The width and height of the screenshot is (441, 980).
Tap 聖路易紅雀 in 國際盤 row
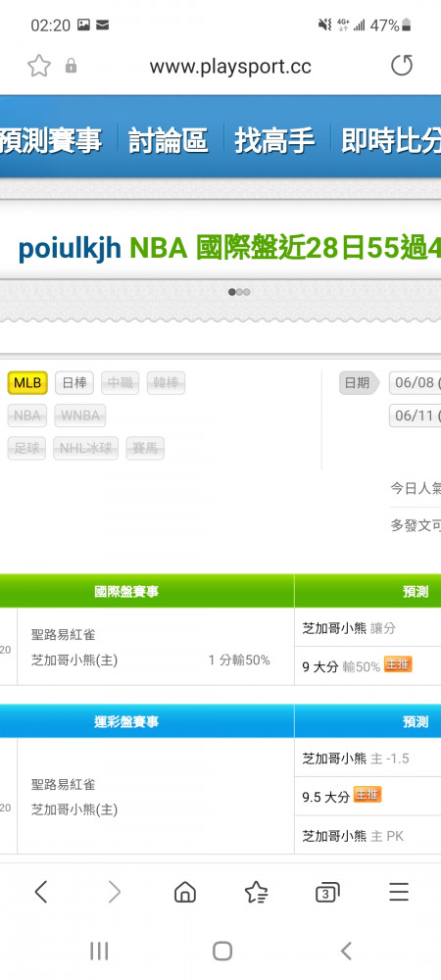click(x=63, y=635)
